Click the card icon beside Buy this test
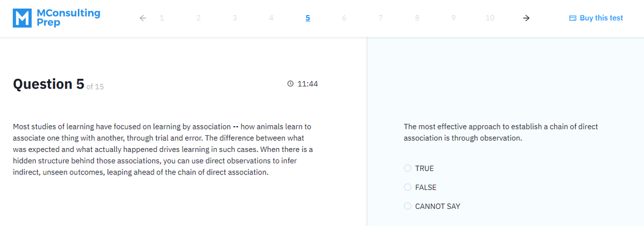Image resolution: width=644 pixels, height=226 pixels. [573, 18]
